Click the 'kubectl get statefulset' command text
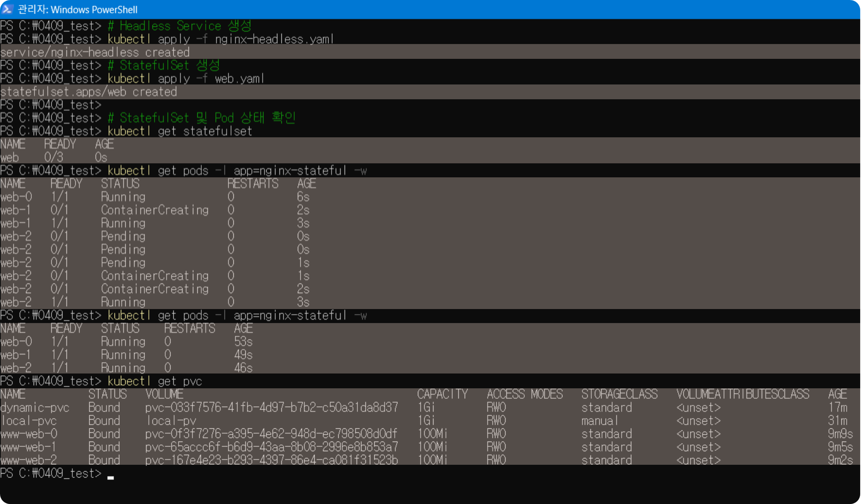The width and height of the screenshot is (861, 504). pyautogui.click(x=180, y=131)
